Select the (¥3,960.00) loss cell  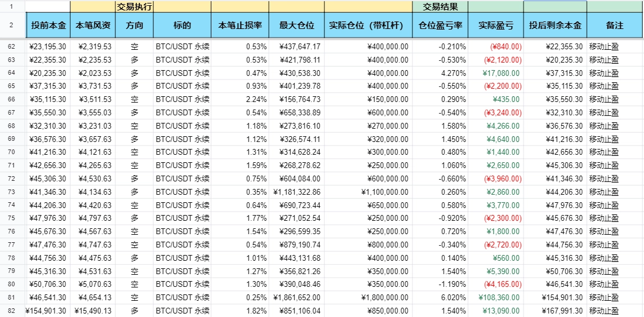496,179
